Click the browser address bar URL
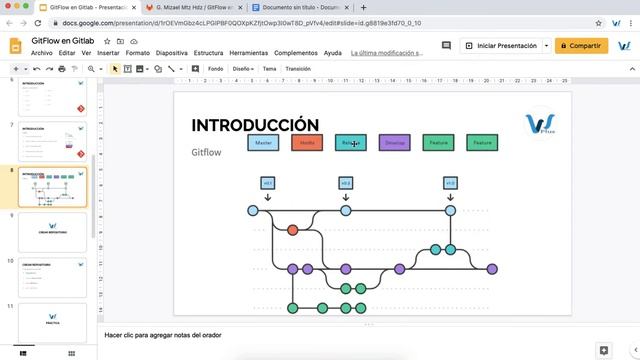 click(x=242, y=23)
